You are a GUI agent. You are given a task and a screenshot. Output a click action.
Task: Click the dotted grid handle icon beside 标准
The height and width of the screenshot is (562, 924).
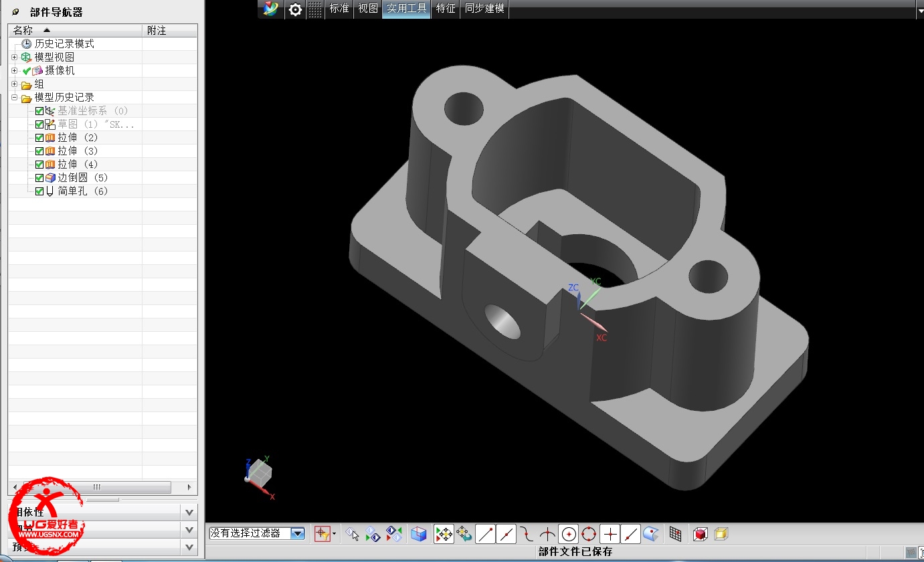(x=315, y=9)
